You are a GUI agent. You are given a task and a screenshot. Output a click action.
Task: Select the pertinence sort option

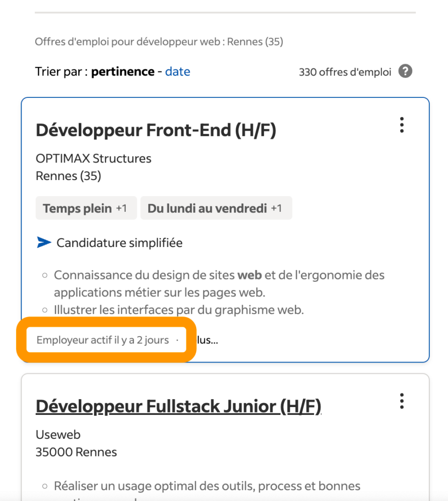[123, 71]
